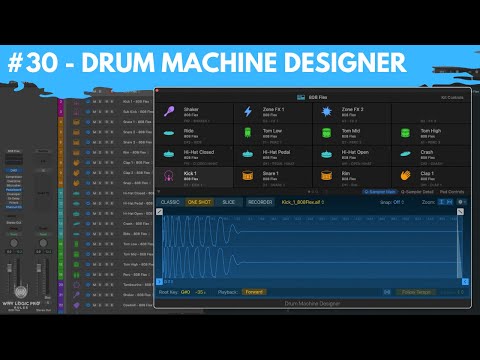Click the blue sample start marker
Image resolution: width=480 pixels, height=360 pixels.
(159, 282)
